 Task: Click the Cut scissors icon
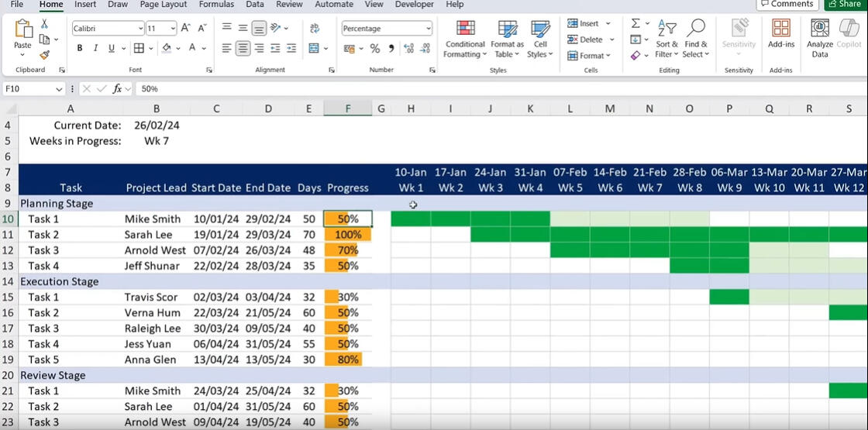click(x=45, y=24)
